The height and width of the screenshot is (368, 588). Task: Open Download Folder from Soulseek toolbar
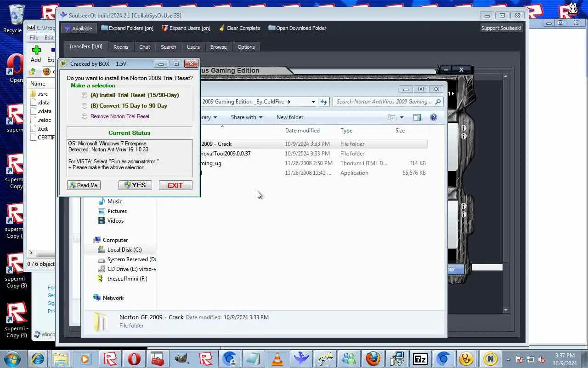tap(297, 28)
